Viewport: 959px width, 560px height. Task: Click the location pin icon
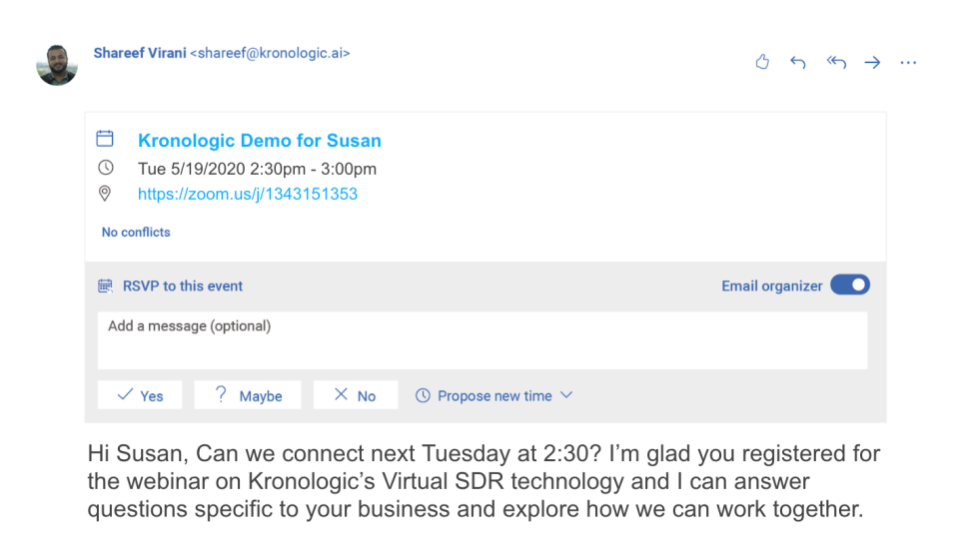coord(105,194)
